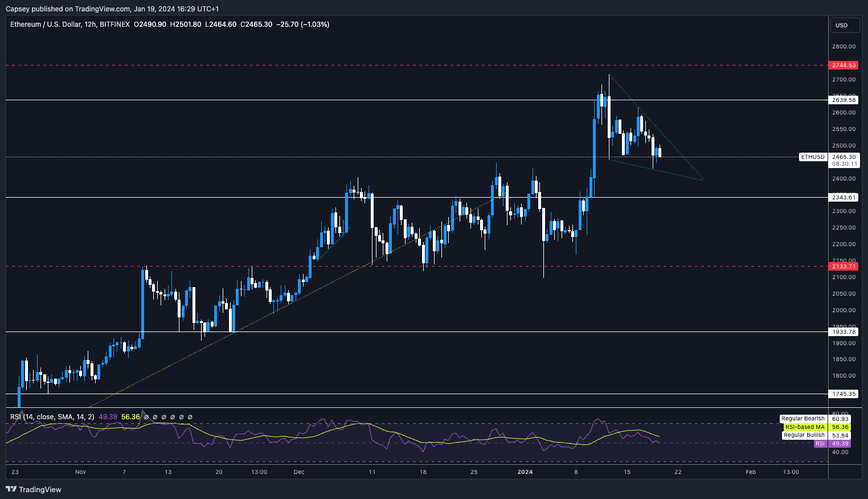The height and width of the screenshot is (499, 868).
Task: Click the 2400.00 price axis label
Action: (844, 178)
